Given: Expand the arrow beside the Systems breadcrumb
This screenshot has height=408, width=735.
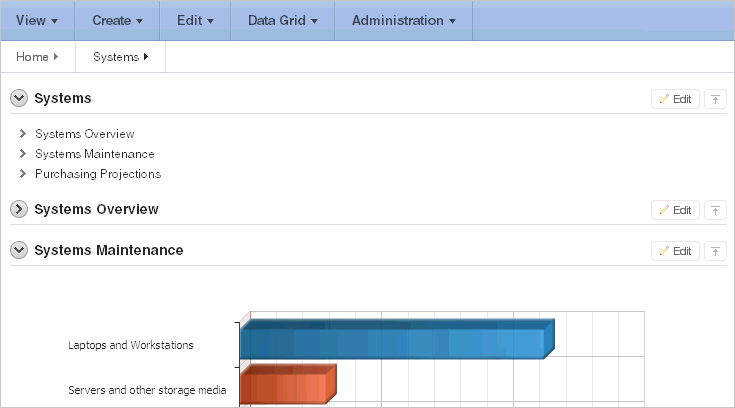Looking at the screenshot, I should pyautogui.click(x=146, y=57).
